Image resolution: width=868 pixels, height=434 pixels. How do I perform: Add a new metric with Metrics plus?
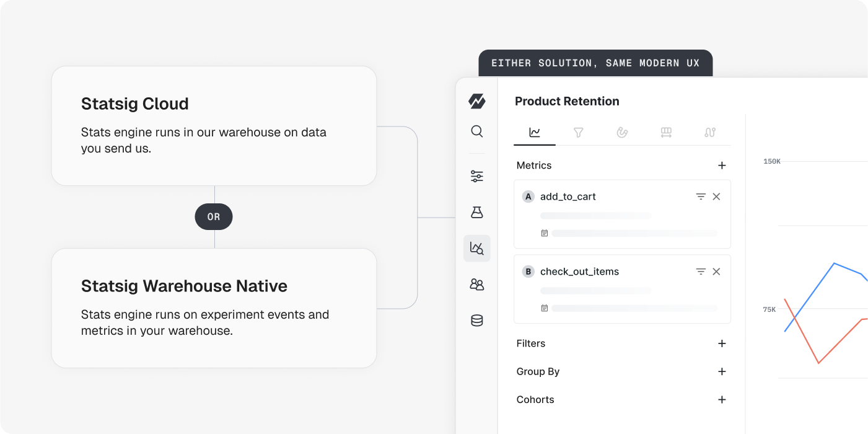722,166
